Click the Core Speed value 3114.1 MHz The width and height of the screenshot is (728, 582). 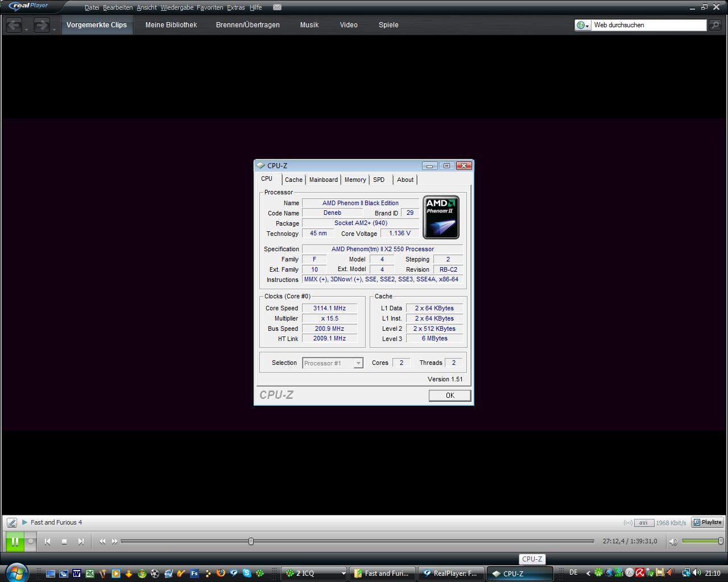coord(329,308)
